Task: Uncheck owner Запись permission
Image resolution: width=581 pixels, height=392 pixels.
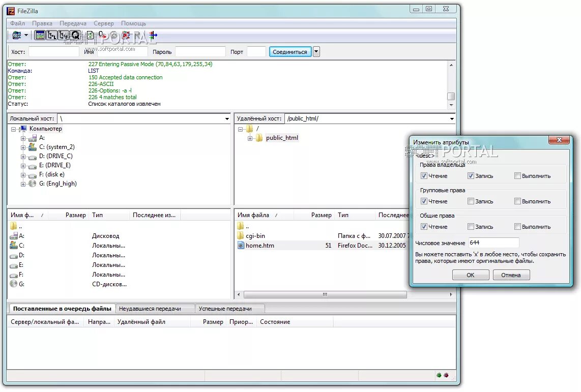Action: point(471,176)
